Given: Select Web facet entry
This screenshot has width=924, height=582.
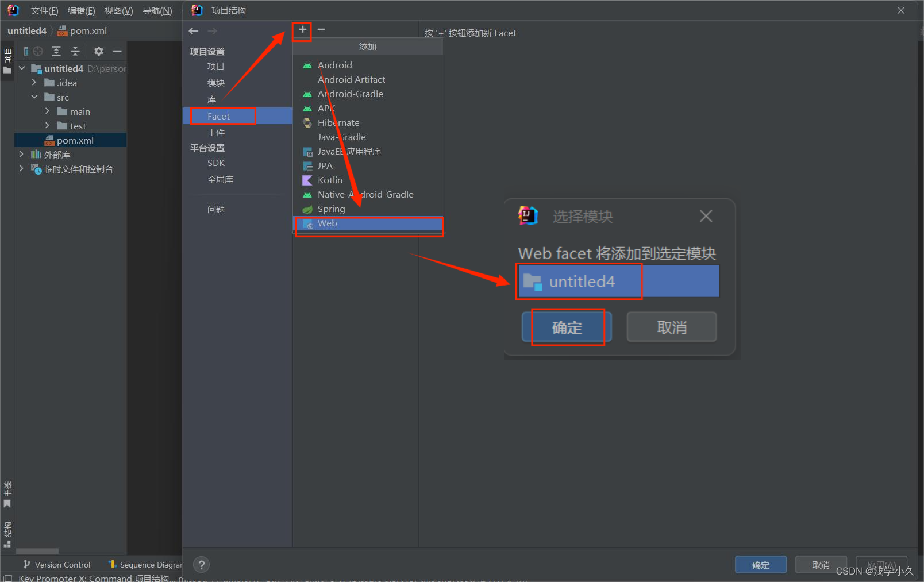Looking at the screenshot, I should (368, 223).
